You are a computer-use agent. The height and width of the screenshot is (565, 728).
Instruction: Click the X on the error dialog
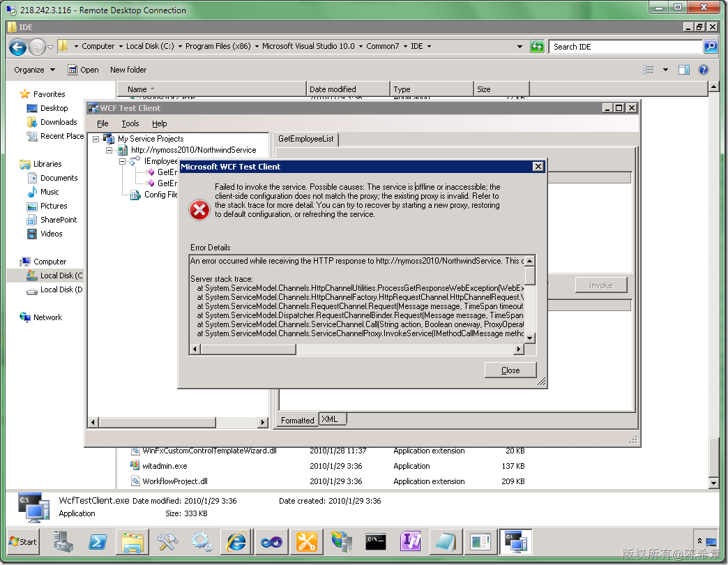pyautogui.click(x=538, y=167)
